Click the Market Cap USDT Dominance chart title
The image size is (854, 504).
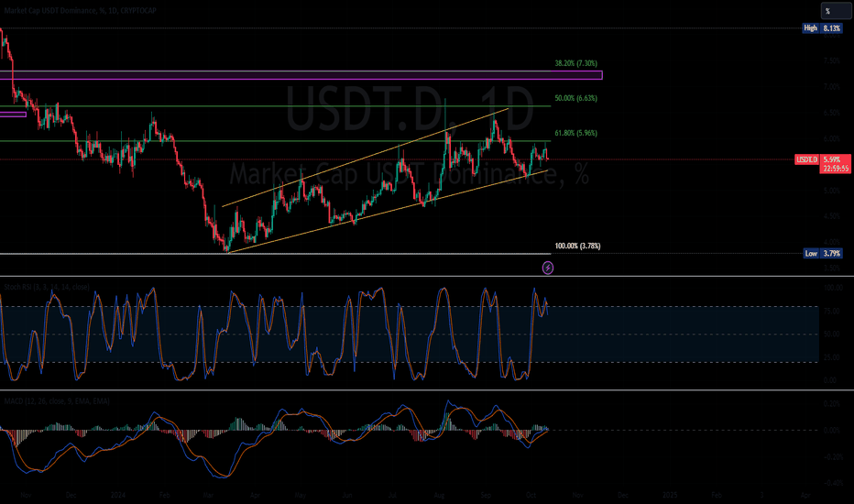tap(80, 10)
